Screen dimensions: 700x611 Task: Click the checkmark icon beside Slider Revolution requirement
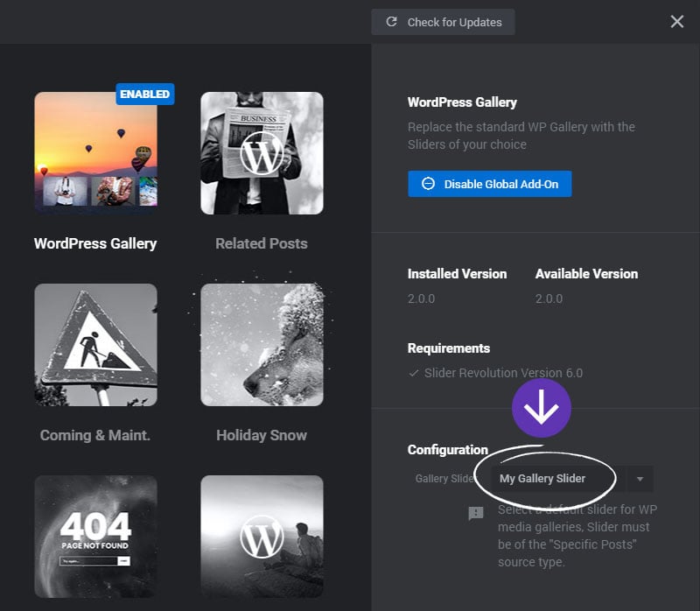tap(413, 373)
